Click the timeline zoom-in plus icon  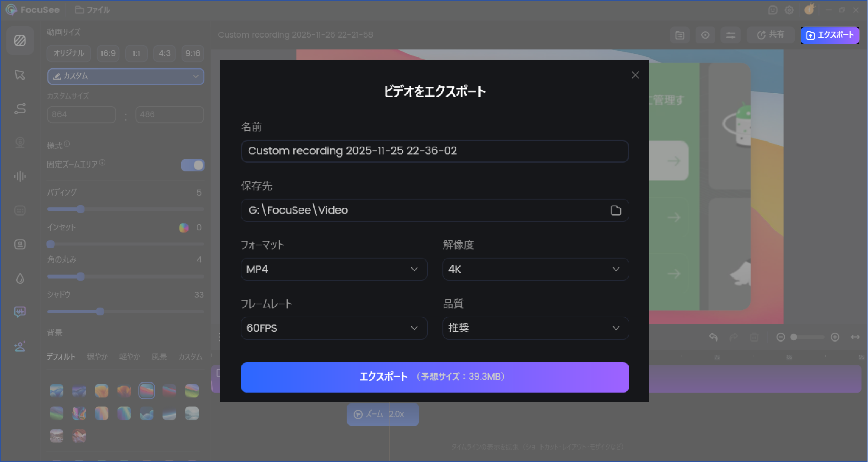point(835,337)
